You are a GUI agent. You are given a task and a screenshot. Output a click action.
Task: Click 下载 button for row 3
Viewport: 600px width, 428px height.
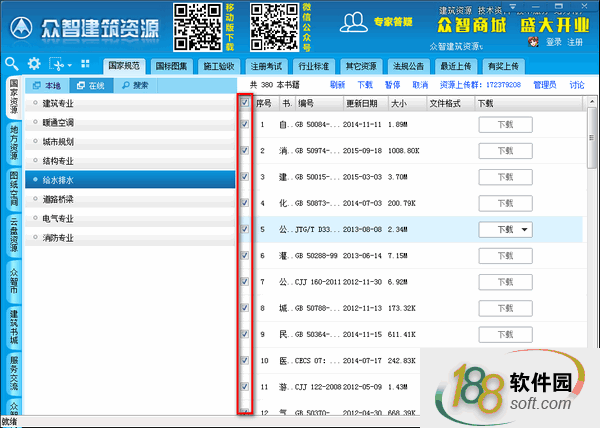(505, 177)
